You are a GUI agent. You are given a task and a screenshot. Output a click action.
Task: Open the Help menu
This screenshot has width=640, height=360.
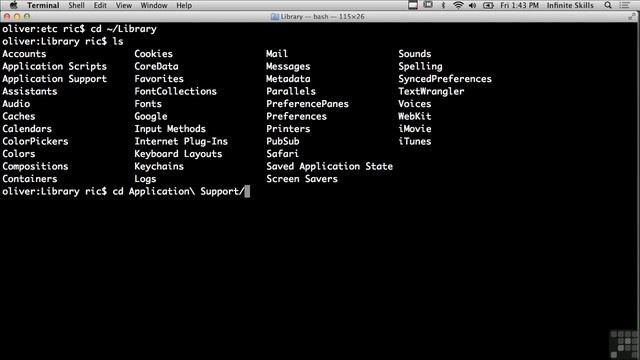tap(184, 5)
